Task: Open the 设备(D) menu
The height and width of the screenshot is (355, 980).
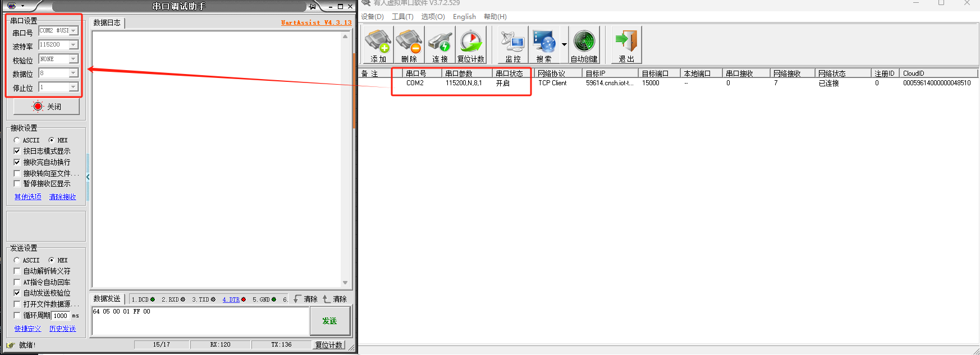Action: point(372,17)
